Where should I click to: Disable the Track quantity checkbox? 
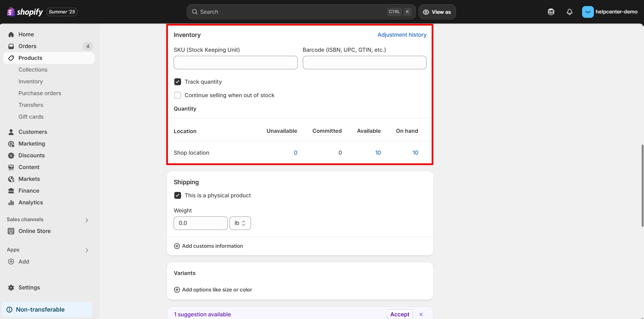pyautogui.click(x=177, y=82)
